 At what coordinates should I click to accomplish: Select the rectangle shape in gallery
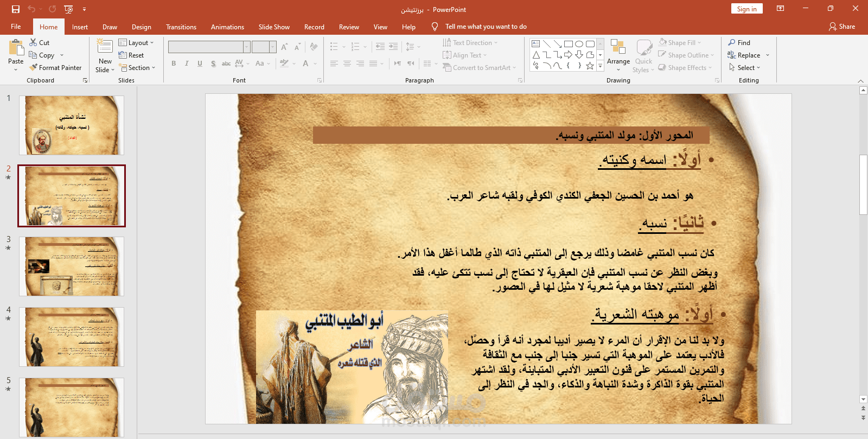point(569,44)
